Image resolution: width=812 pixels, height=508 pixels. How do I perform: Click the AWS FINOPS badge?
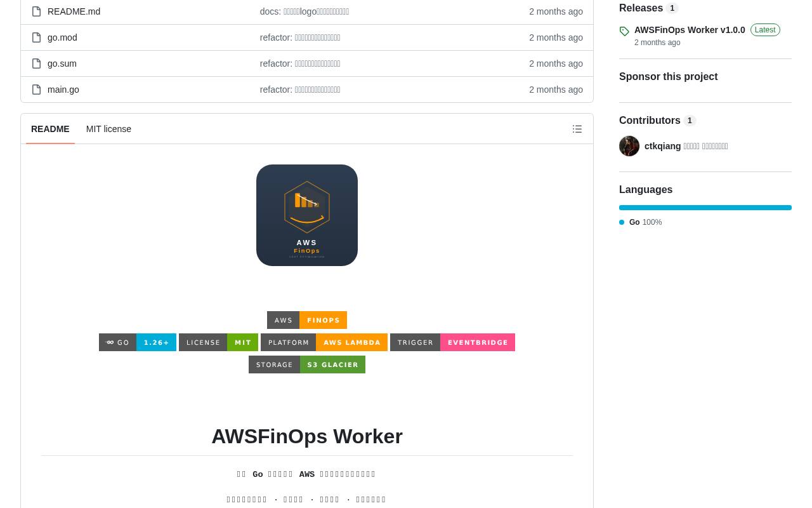(x=307, y=320)
